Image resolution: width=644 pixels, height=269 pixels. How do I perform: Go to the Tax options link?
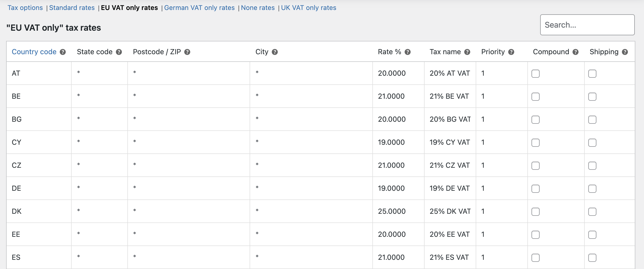[25, 8]
